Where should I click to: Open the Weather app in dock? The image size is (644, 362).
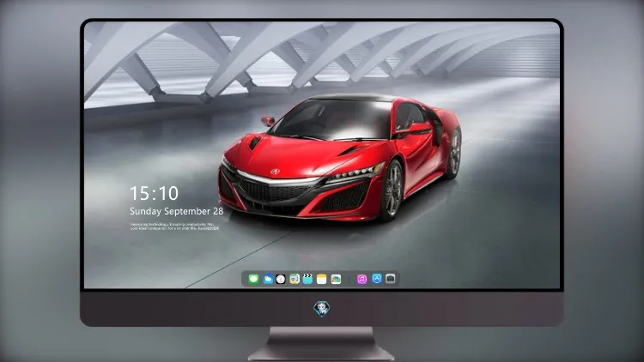click(267, 279)
